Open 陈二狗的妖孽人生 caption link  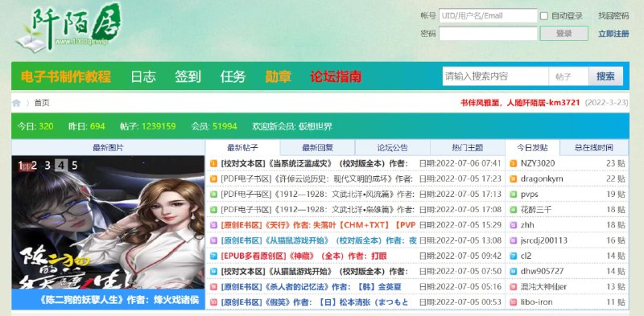click(x=119, y=300)
